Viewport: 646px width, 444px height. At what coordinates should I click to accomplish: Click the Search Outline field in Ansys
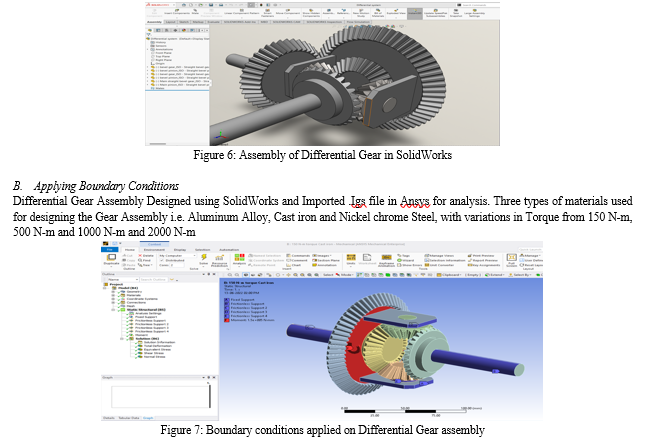click(154, 279)
